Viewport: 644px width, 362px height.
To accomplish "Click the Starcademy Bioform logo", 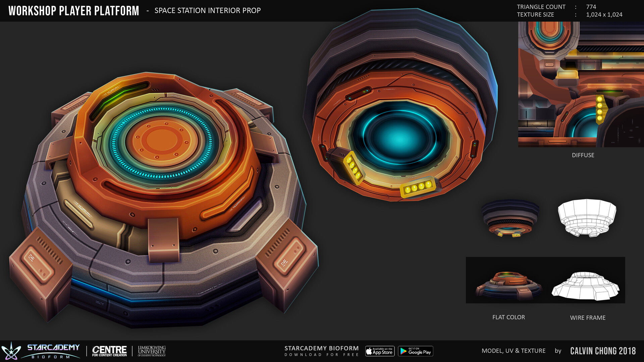I will click(41, 351).
